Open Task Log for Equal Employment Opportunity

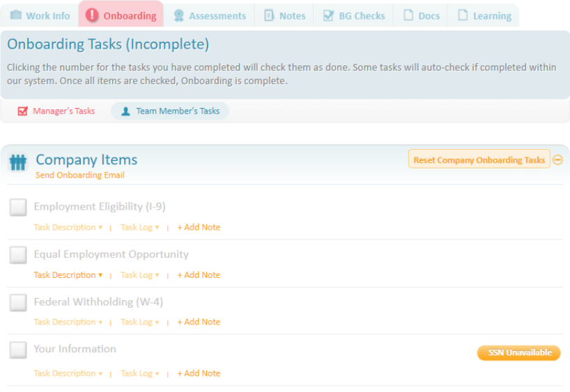pos(139,275)
